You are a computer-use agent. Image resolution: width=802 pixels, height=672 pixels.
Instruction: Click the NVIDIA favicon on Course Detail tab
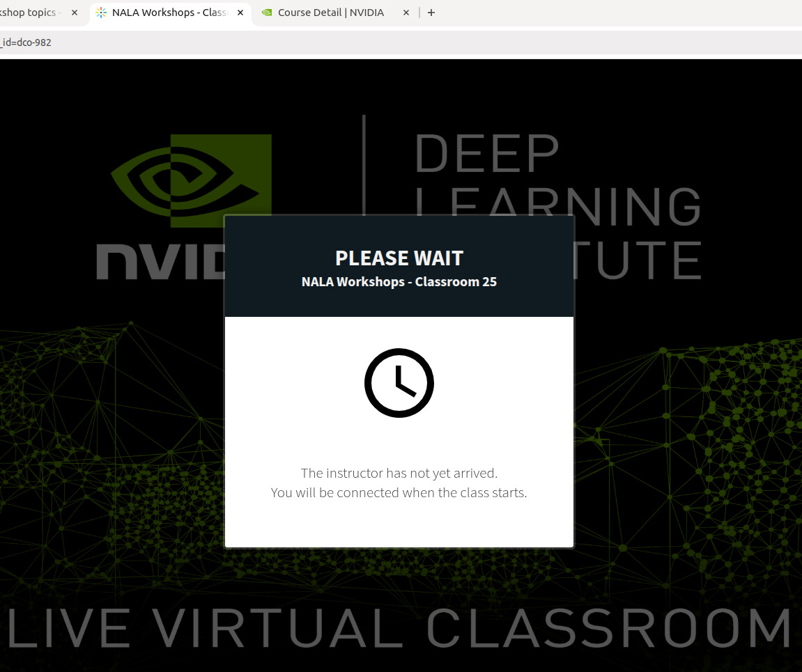[266, 13]
